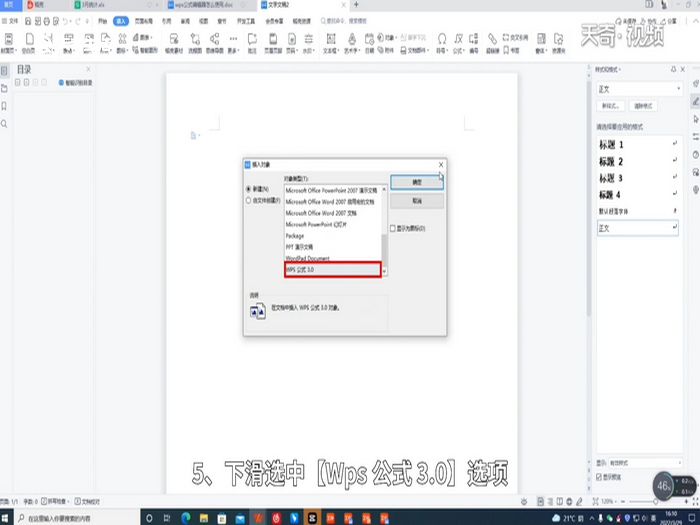Toggle the 显示预览 checkbox in styles pane
The image size is (700, 525).
point(599,477)
